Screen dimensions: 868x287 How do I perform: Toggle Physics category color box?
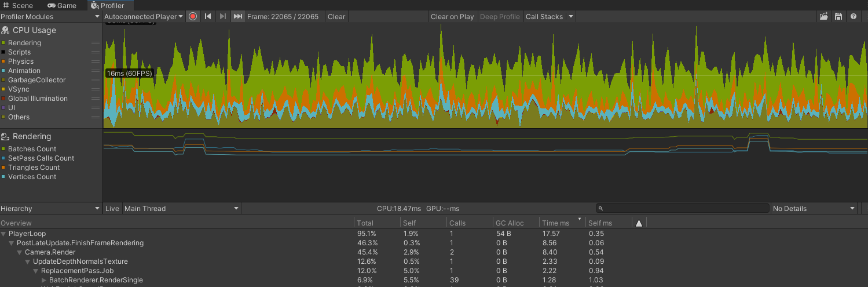3,61
